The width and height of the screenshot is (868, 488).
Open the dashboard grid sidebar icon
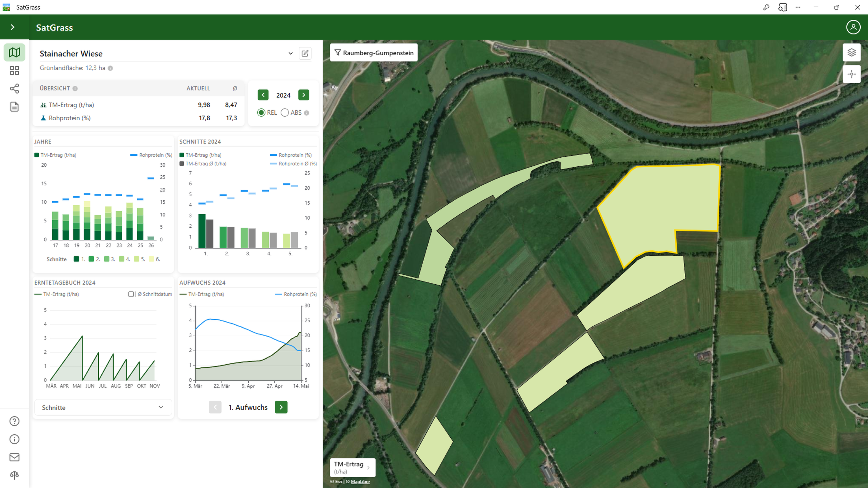pos(14,70)
